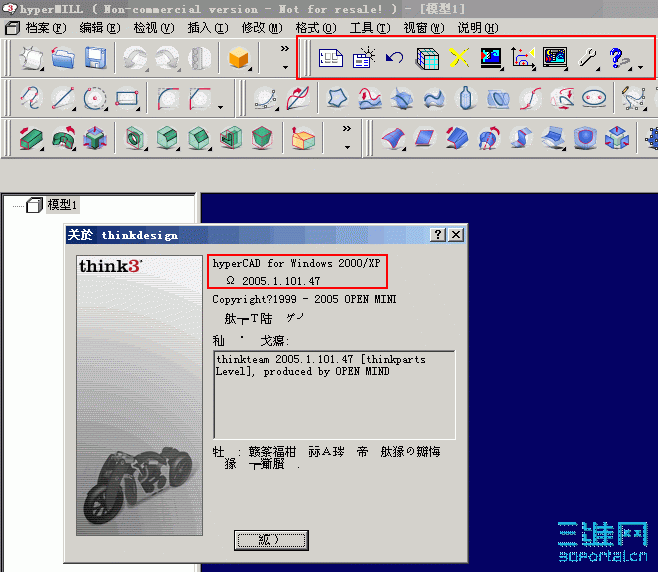Click the thinkteam version text box
This screenshot has height=572, width=658.
[x=334, y=395]
